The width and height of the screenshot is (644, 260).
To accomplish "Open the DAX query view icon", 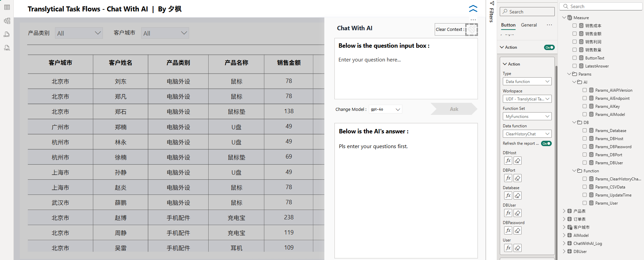I will point(7,34).
